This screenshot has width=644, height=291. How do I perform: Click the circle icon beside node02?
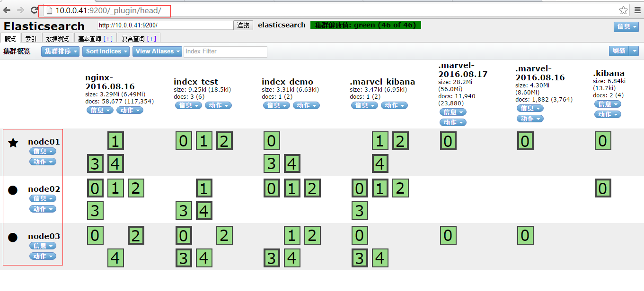point(13,190)
